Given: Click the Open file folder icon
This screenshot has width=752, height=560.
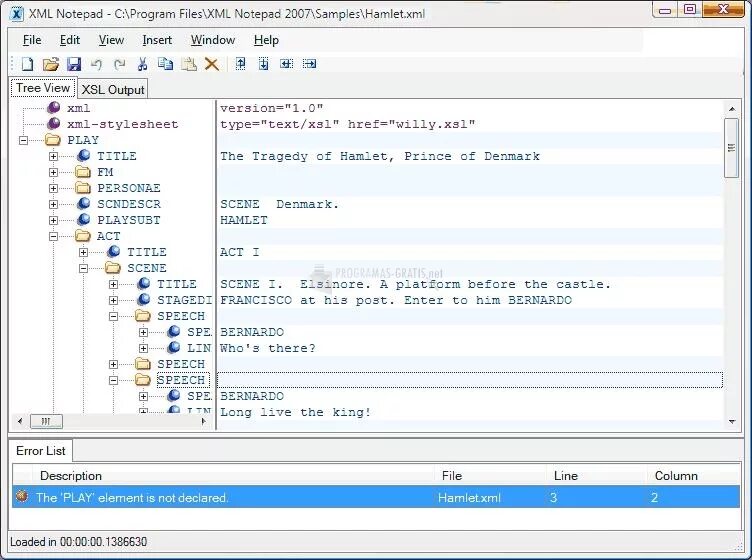Looking at the screenshot, I should 50,64.
